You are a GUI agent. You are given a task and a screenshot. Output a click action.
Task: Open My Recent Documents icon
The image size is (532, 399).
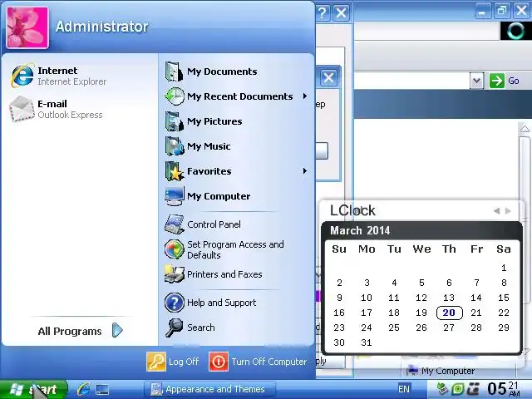[175, 96]
